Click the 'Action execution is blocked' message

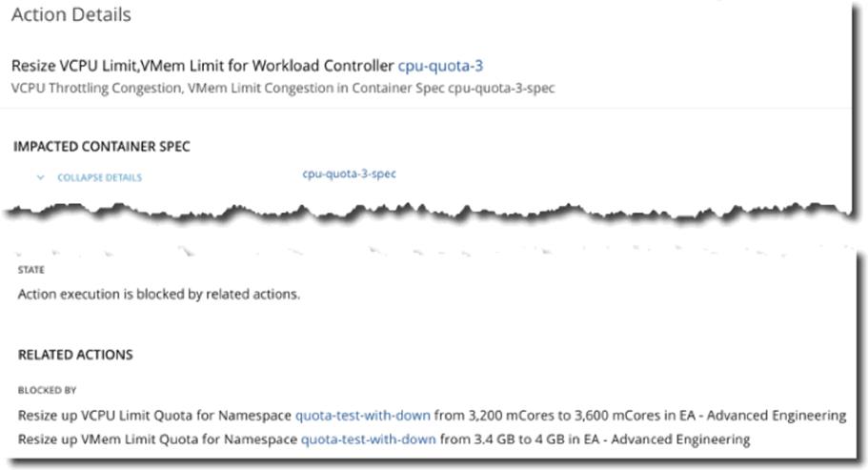point(159,294)
